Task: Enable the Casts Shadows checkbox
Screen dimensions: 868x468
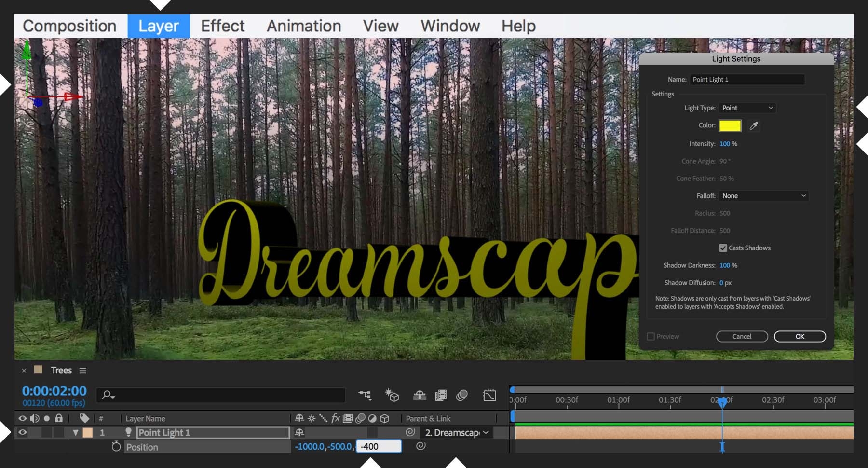Action: (723, 248)
